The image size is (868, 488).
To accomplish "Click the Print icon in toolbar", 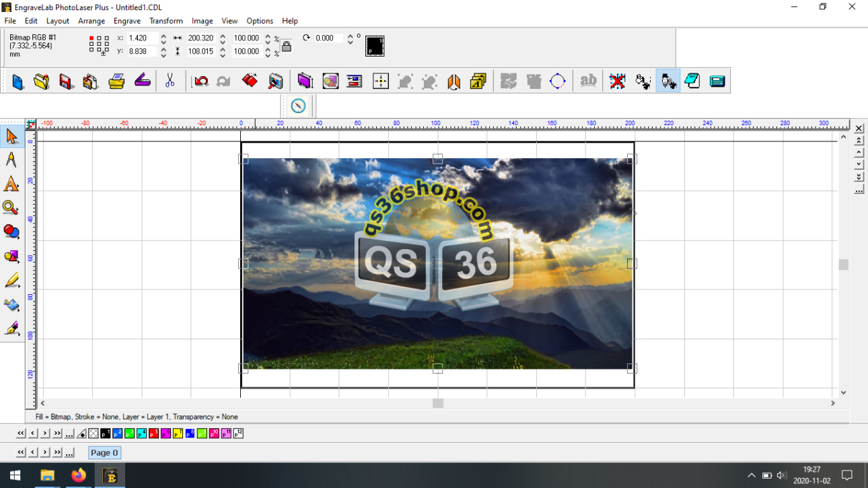I will [116, 81].
